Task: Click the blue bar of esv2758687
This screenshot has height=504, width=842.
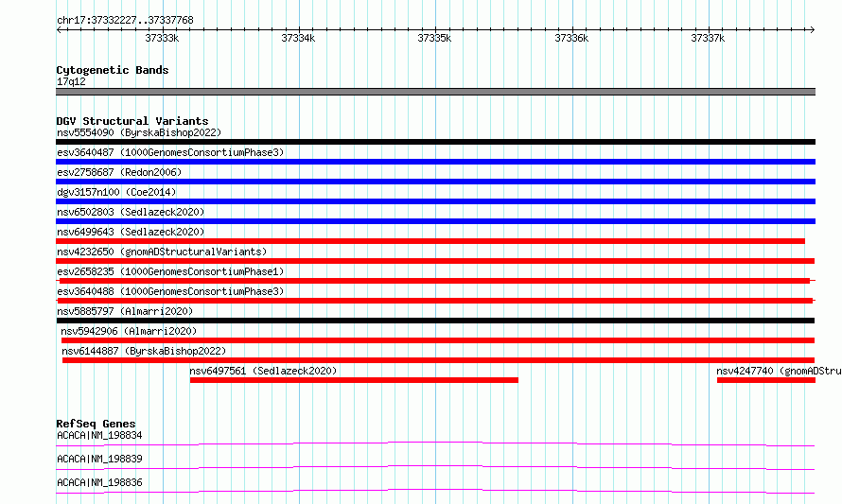Action: click(x=435, y=182)
